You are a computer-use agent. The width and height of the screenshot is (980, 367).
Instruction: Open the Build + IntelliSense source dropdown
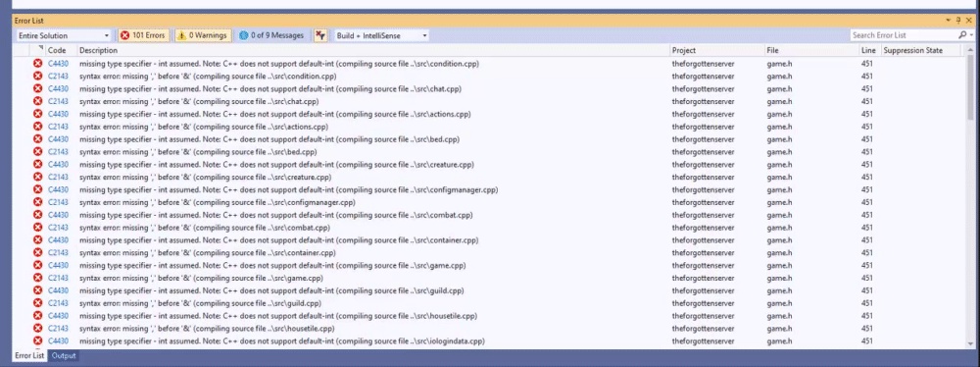(x=382, y=35)
